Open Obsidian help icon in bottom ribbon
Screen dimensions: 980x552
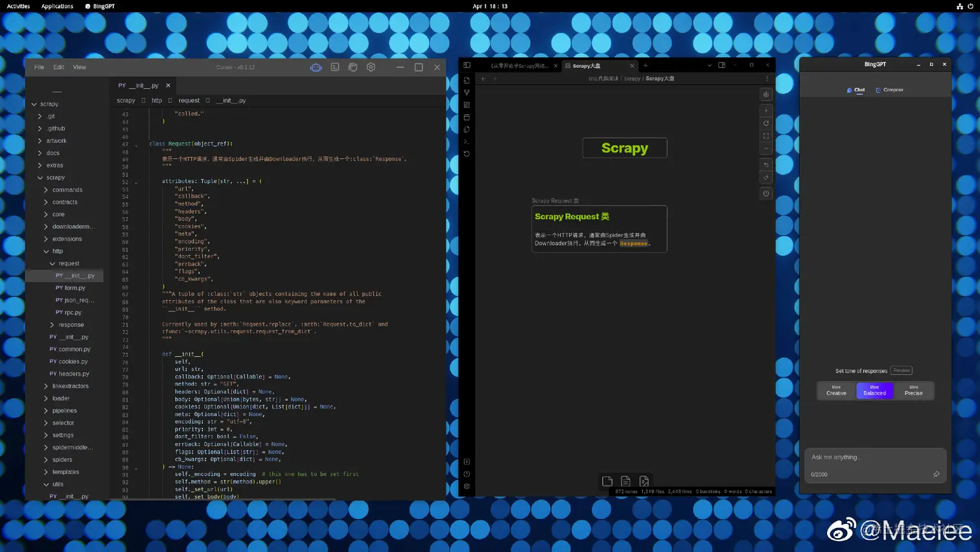pyautogui.click(x=467, y=474)
